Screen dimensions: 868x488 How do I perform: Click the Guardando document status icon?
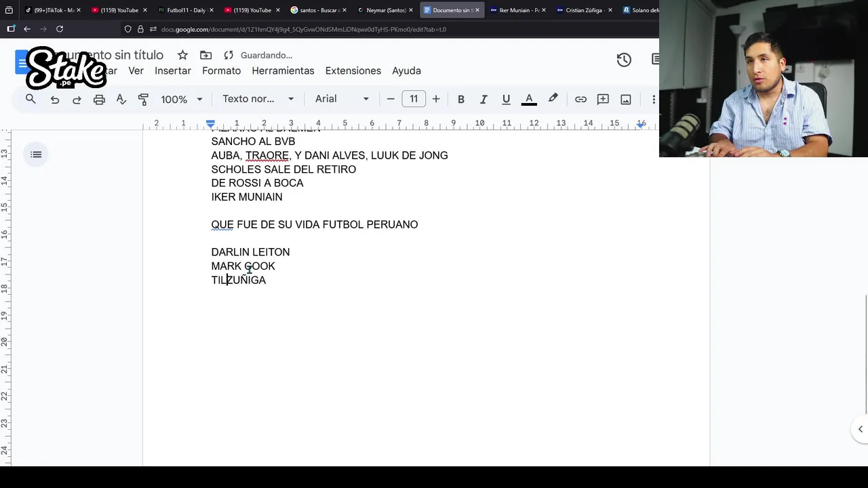[x=229, y=55]
